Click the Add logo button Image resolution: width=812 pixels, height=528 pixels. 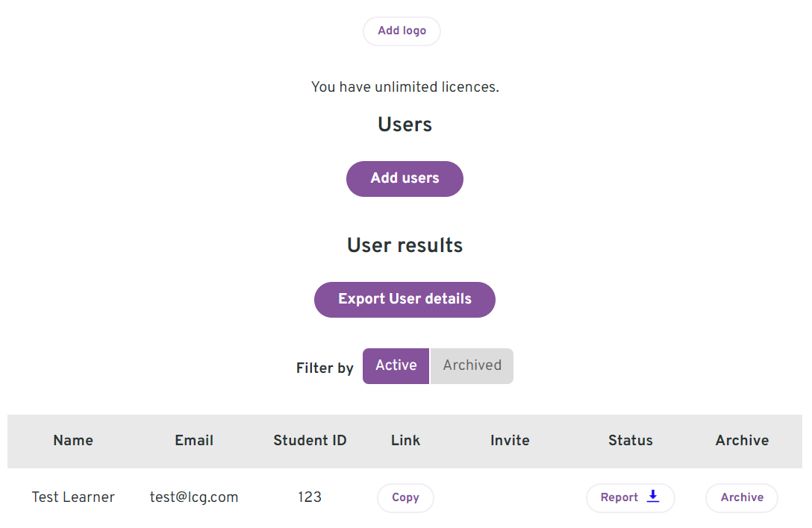coord(402,31)
